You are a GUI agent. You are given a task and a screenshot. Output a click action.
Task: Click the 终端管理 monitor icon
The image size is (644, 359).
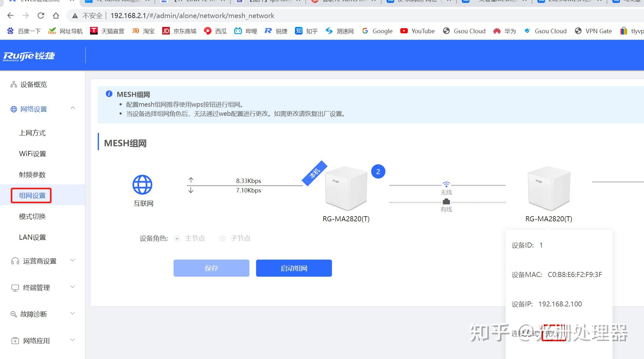[x=15, y=288]
